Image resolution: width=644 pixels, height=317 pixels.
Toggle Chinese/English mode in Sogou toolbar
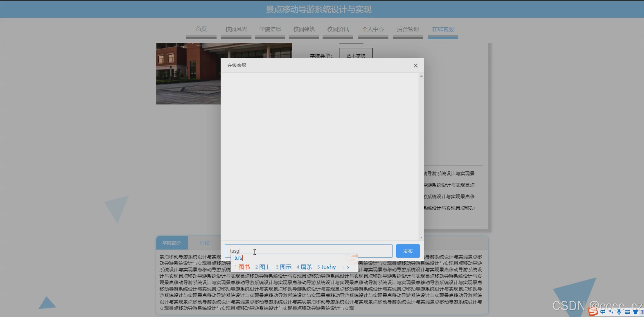tap(603, 312)
